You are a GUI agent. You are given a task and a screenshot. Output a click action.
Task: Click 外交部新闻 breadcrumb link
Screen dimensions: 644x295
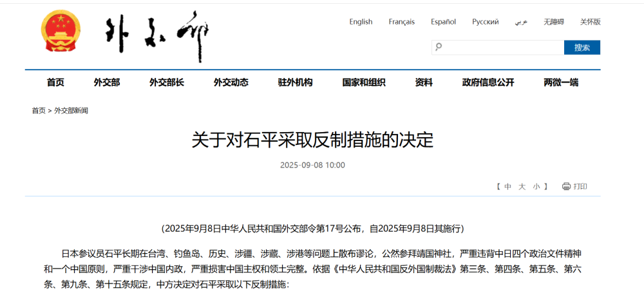click(71, 111)
